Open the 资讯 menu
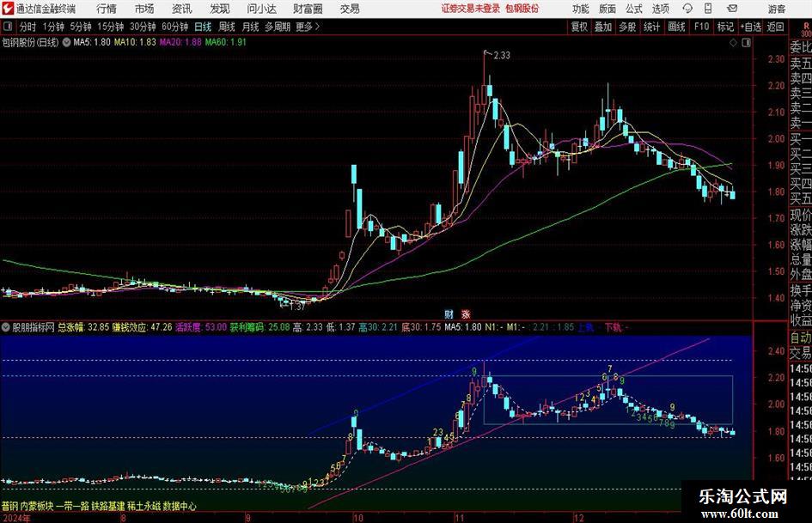Viewport: 812px width, 523px height. (182, 9)
